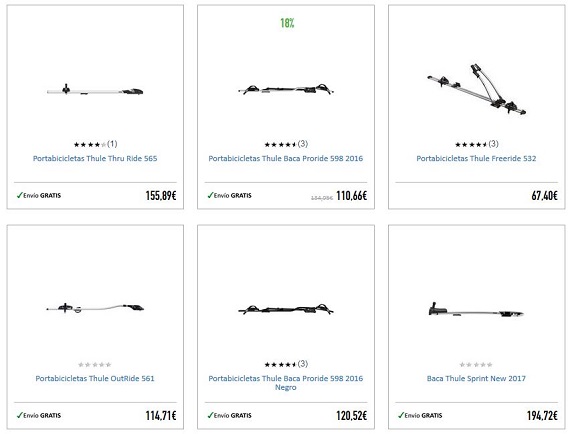This screenshot has height=434, width=570.
Task: Open the Thule OutRide 561 product image
Action: (x=95, y=308)
